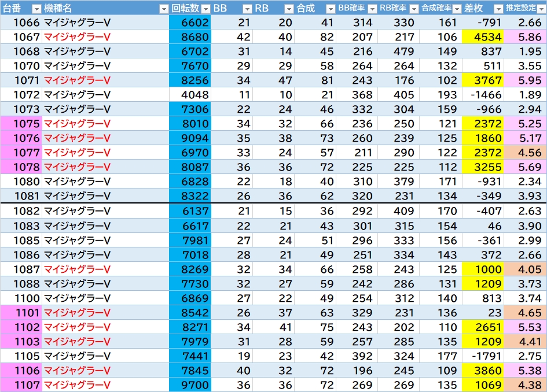Viewport: 547px width, 392px height.
Task: Select pink highlighted cell 1075
Action: click(21, 123)
